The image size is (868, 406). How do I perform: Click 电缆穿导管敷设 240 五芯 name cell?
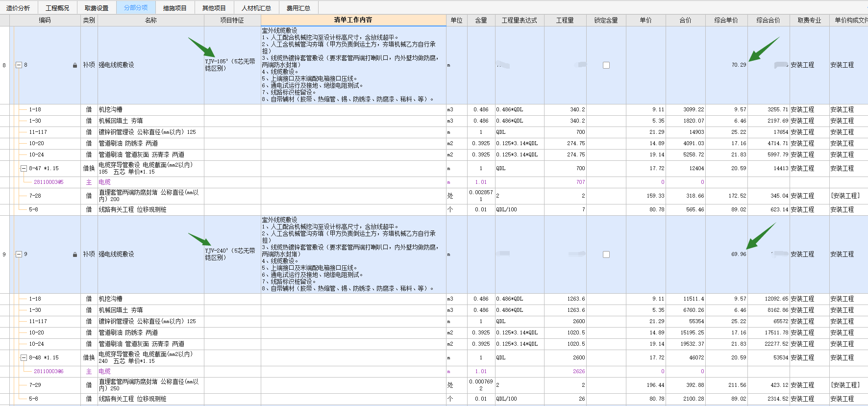point(151,357)
